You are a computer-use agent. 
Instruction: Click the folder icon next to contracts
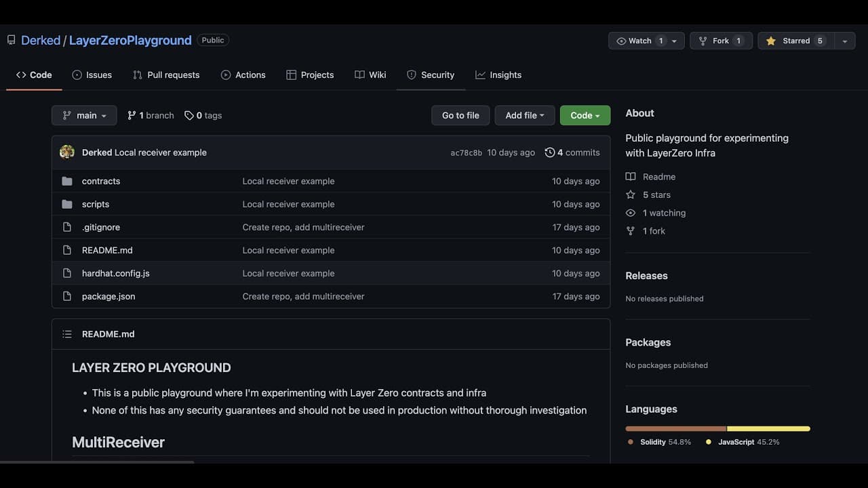click(x=67, y=181)
